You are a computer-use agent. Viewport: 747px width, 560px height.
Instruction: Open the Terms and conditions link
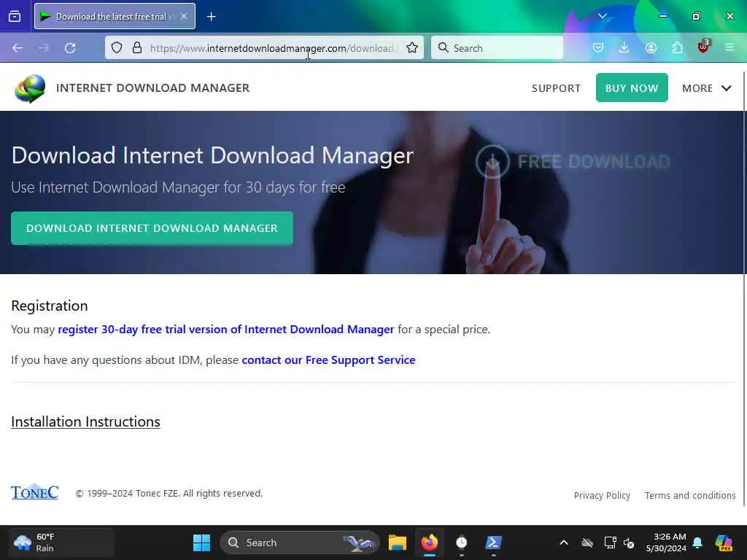tap(690, 496)
